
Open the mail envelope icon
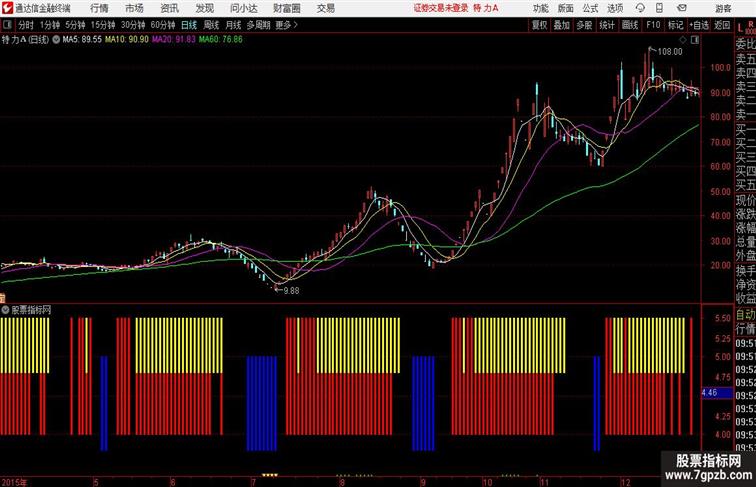click(682, 8)
